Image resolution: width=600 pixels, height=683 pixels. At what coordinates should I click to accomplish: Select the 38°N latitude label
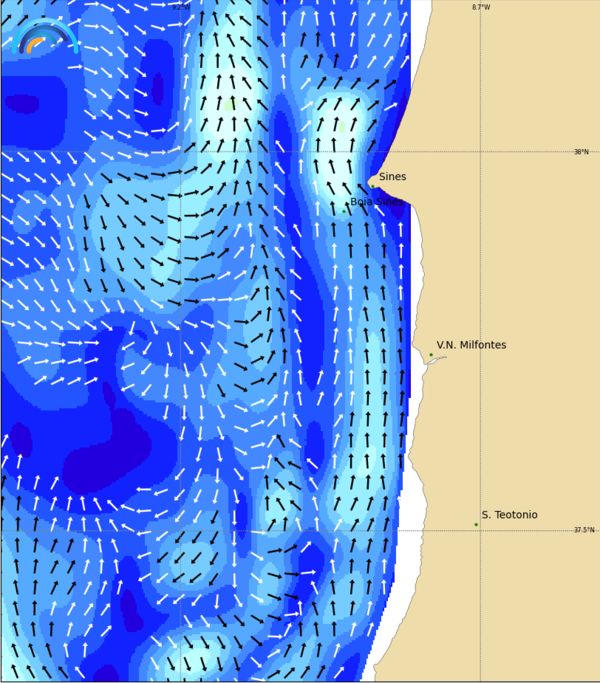pos(581,152)
